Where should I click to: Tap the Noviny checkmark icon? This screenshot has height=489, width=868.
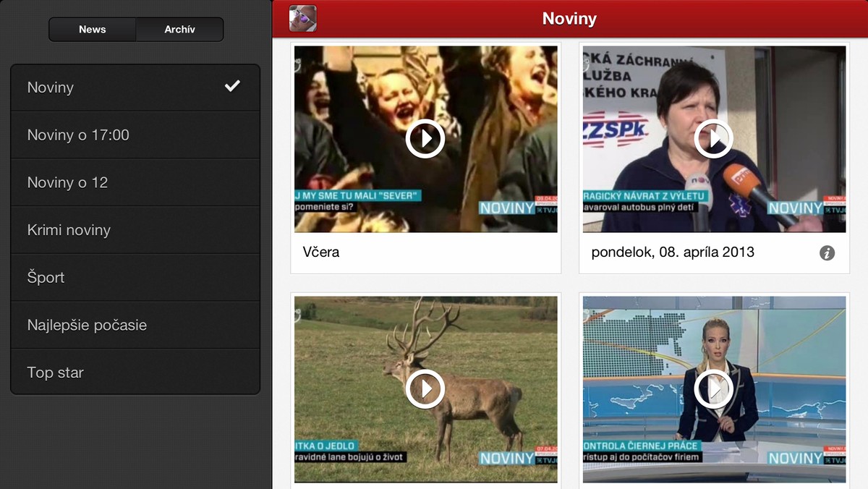coord(232,87)
